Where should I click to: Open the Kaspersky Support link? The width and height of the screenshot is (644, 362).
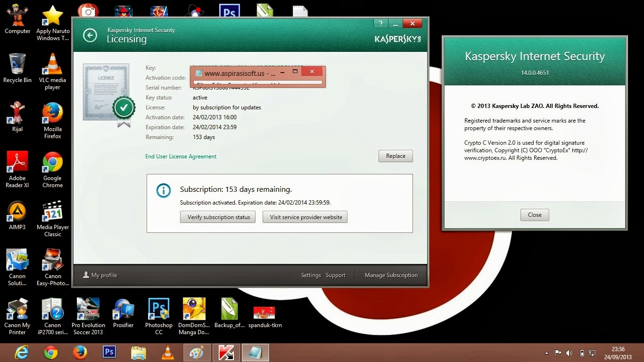tap(336, 275)
